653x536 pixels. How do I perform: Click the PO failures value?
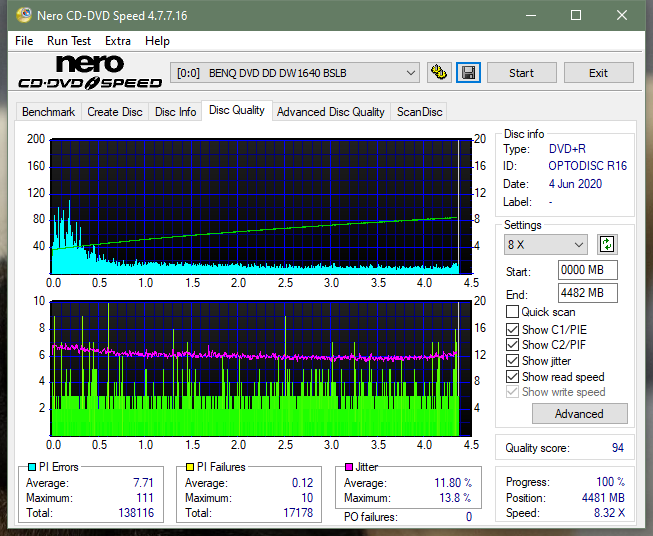(x=469, y=517)
